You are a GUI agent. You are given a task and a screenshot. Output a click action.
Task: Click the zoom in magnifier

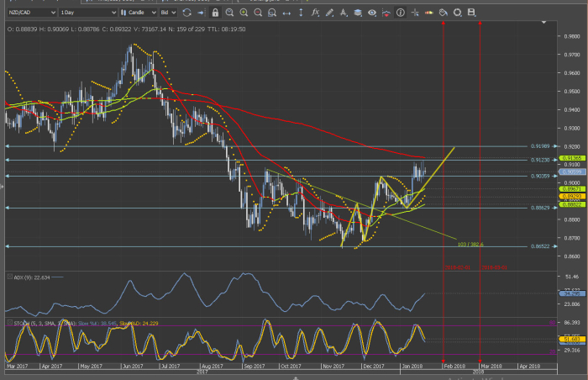tap(244, 13)
